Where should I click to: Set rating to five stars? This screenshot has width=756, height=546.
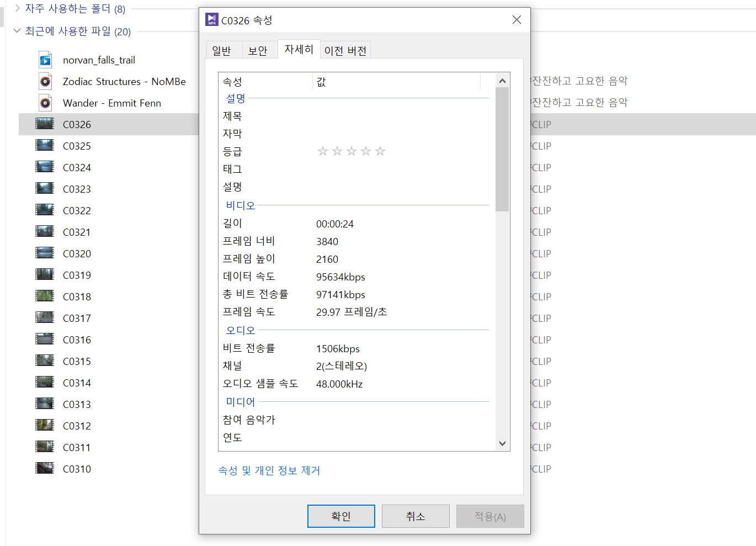(380, 151)
